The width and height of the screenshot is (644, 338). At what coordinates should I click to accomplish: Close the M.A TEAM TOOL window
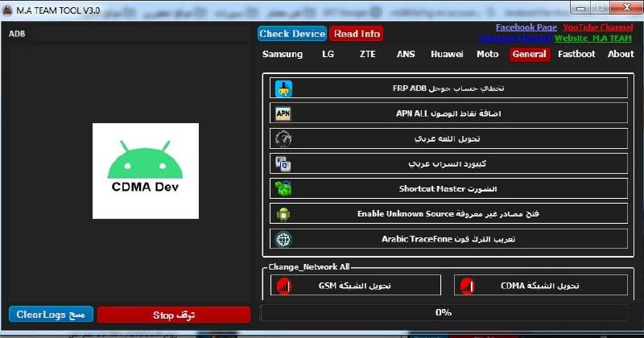point(627,7)
